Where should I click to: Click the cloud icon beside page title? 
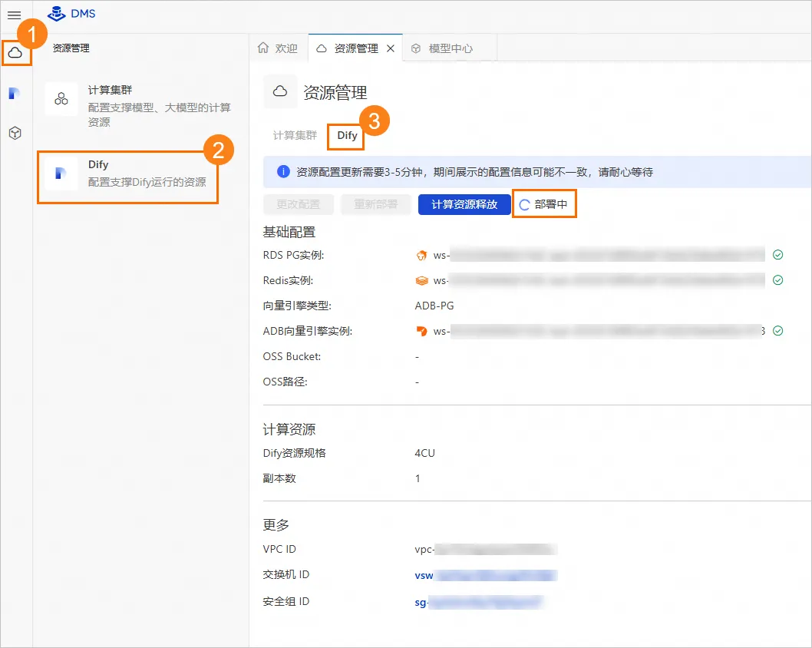pos(280,91)
